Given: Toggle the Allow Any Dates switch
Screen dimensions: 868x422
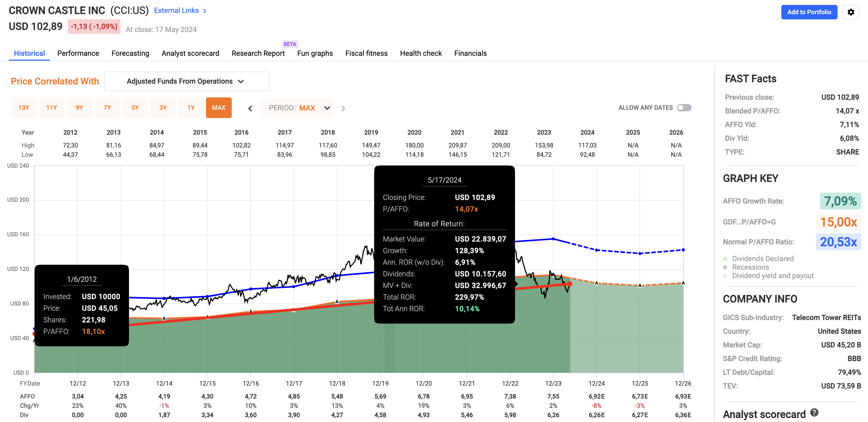Looking at the screenshot, I should coord(684,108).
